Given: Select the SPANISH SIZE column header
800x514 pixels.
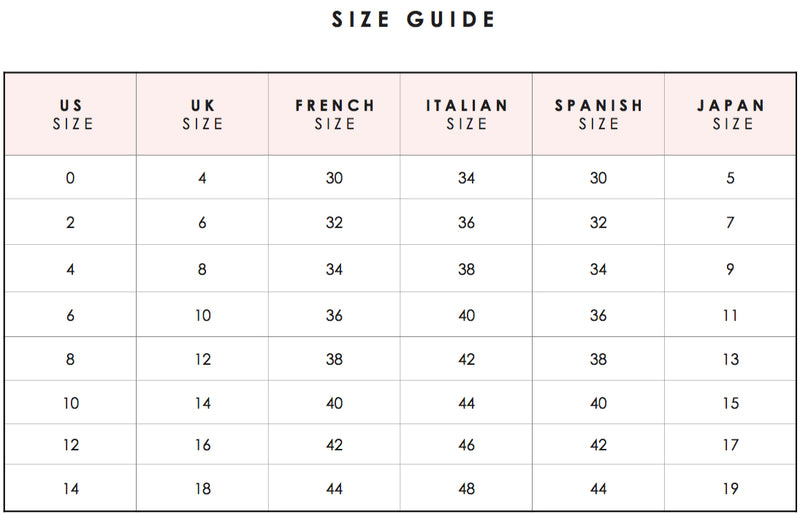Looking at the screenshot, I should (598, 114).
